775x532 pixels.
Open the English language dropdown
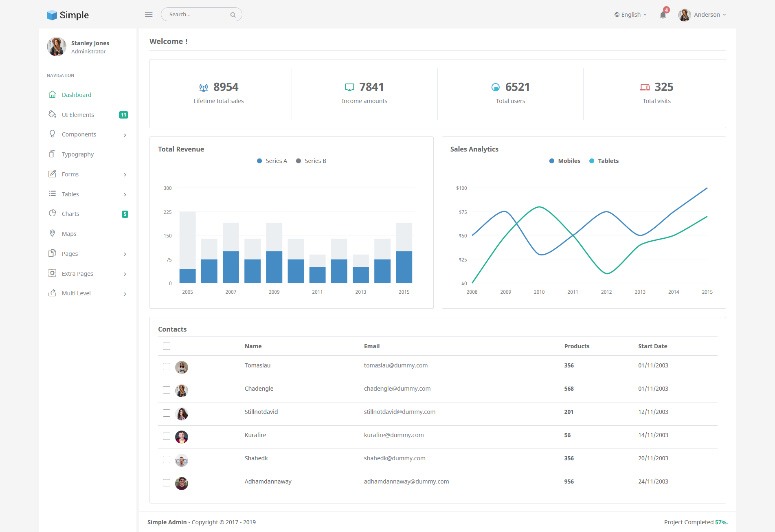pos(630,15)
